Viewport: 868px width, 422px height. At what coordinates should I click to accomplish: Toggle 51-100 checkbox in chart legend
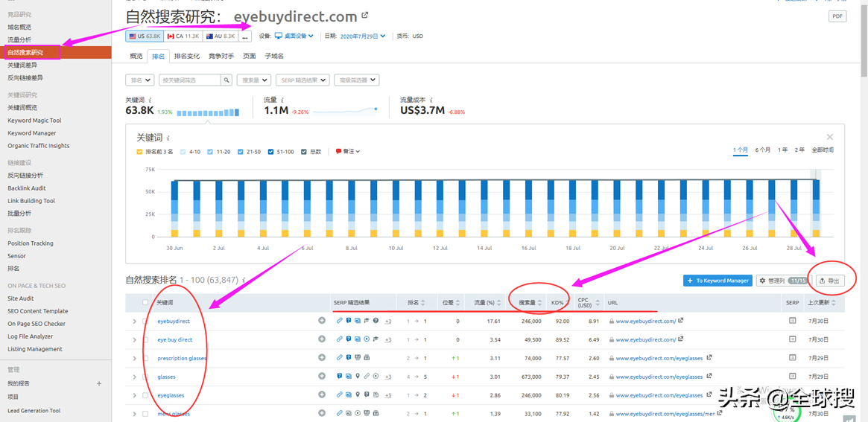pyautogui.click(x=270, y=151)
